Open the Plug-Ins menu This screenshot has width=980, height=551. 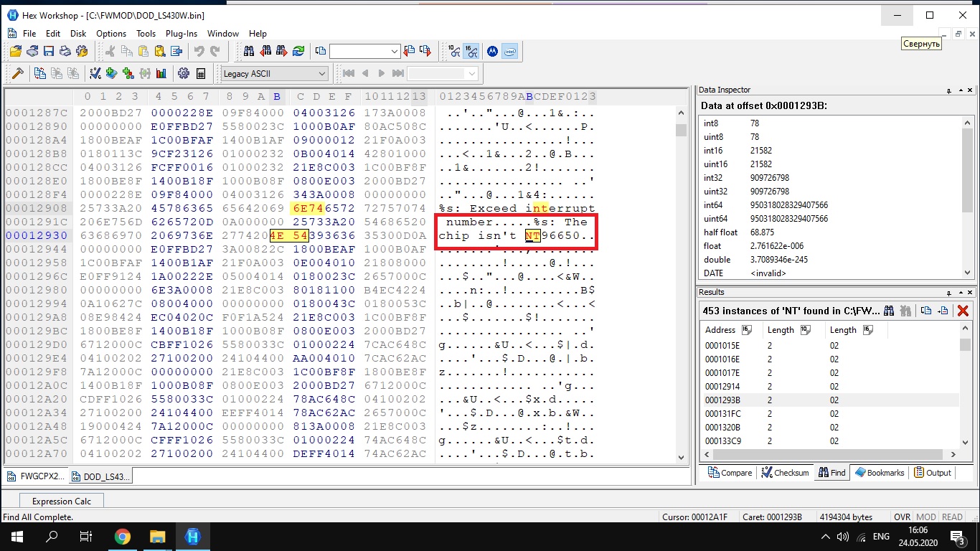181,34
